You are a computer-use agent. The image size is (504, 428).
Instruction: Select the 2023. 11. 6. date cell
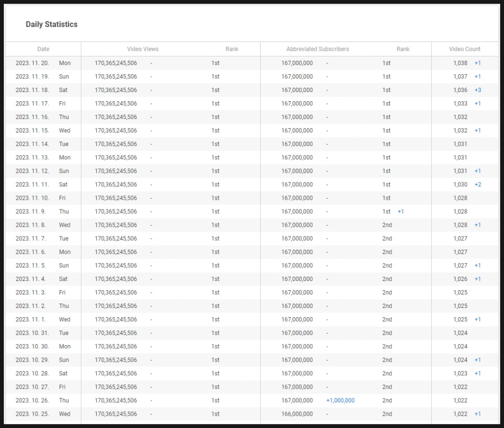(31, 252)
